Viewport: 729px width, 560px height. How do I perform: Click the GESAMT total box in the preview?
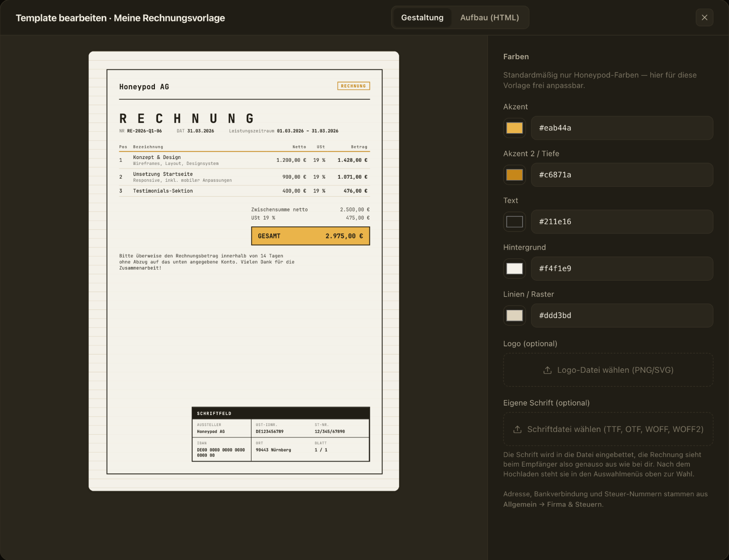coord(310,236)
